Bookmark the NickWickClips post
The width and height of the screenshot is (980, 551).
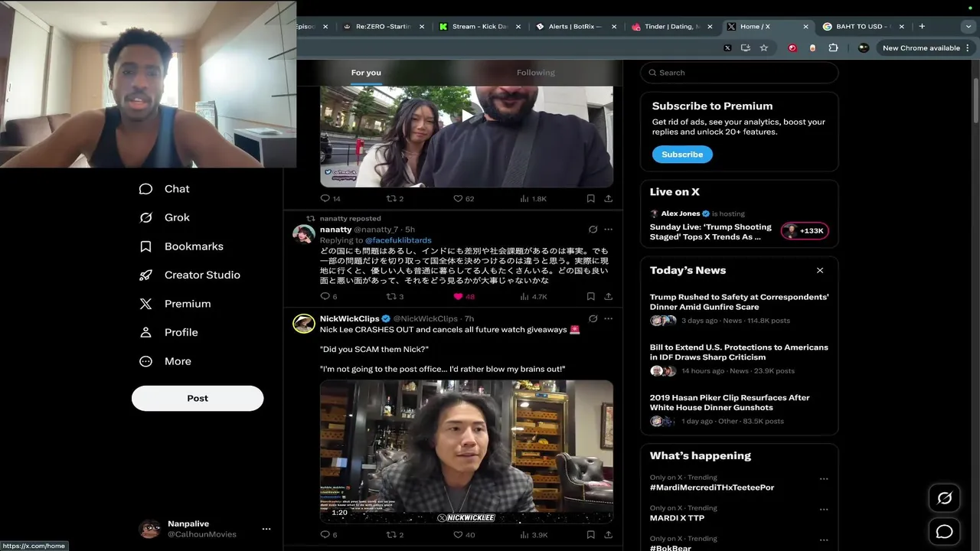click(x=590, y=535)
